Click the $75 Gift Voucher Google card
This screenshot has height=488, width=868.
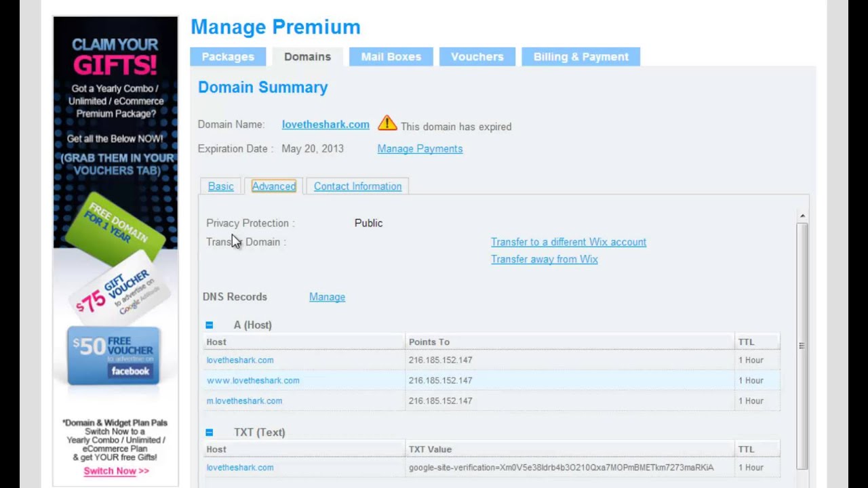(x=121, y=289)
